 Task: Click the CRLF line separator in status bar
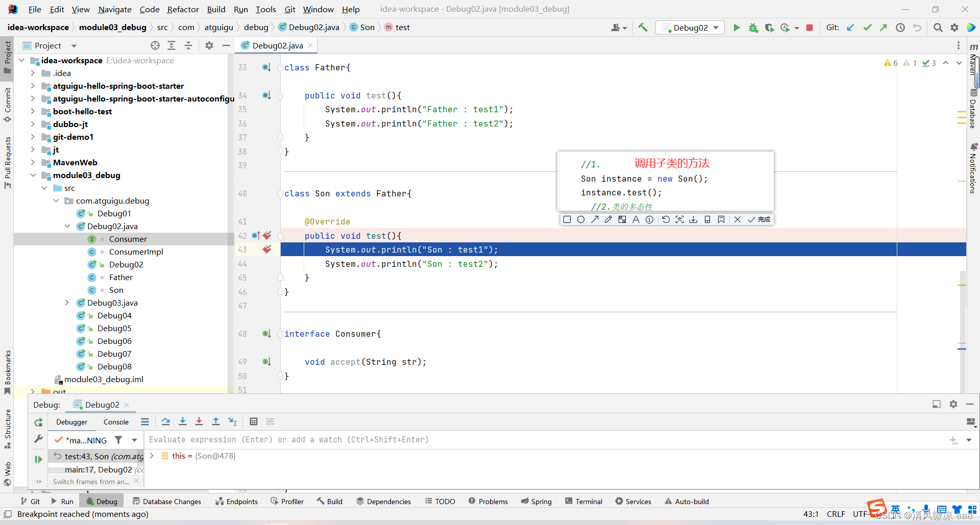pos(836,514)
